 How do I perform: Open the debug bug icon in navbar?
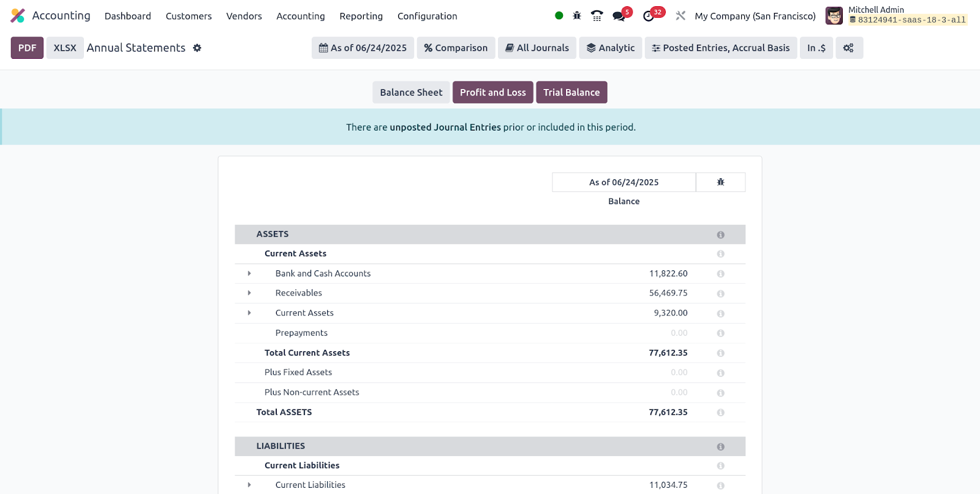577,16
